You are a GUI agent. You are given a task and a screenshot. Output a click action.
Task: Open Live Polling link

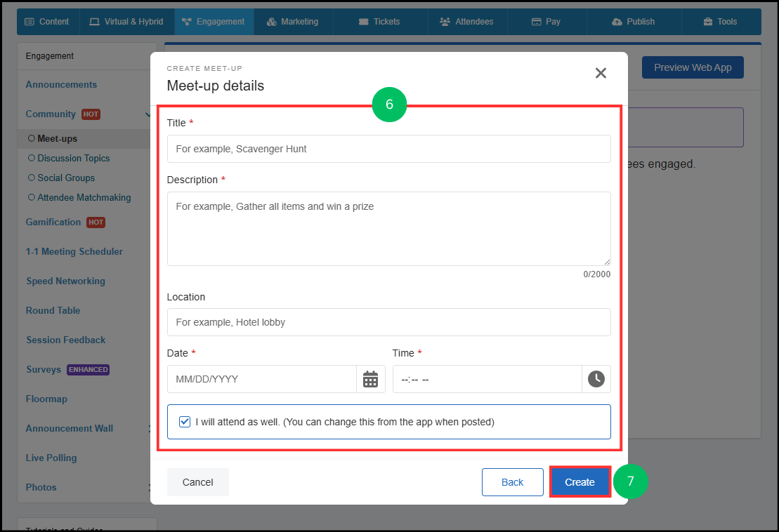[x=51, y=458]
